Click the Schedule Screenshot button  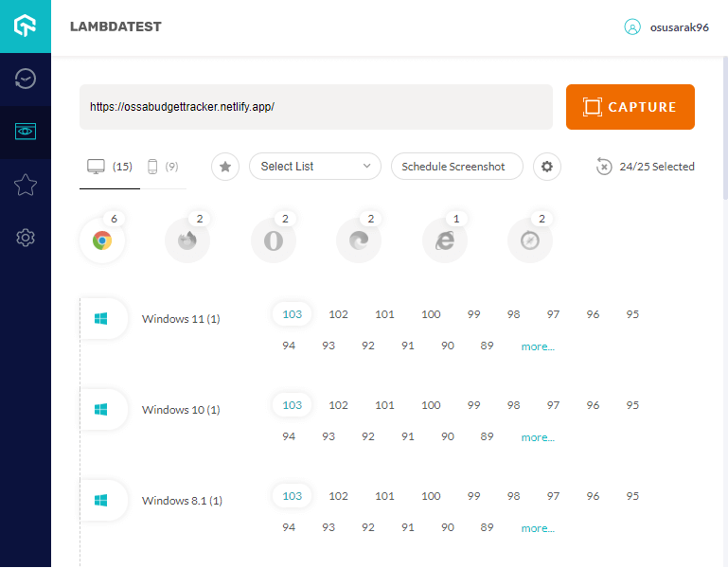pos(457,167)
